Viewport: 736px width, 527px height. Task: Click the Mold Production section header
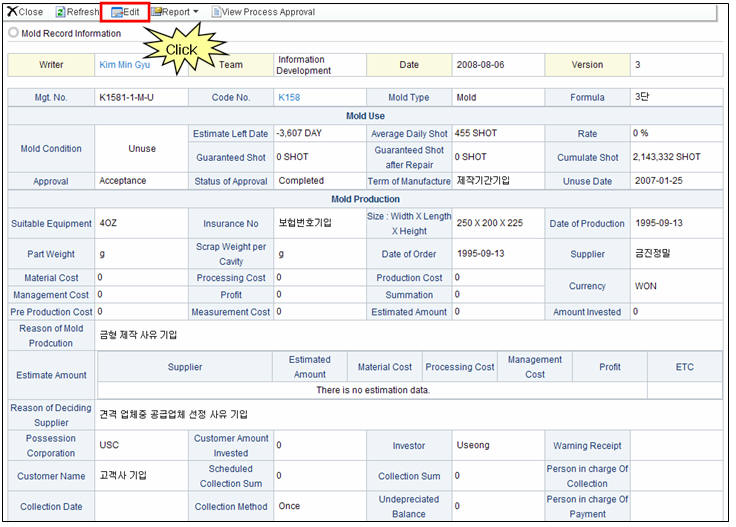(x=365, y=198)
